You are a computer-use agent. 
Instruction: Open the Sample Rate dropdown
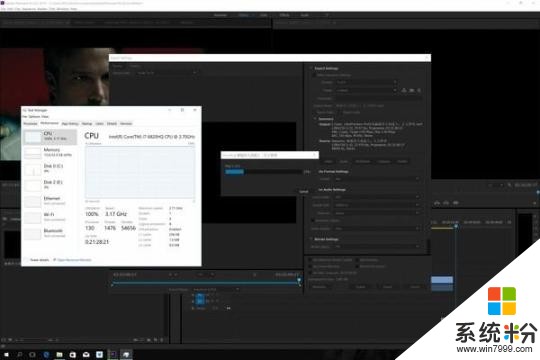(377, 205)
